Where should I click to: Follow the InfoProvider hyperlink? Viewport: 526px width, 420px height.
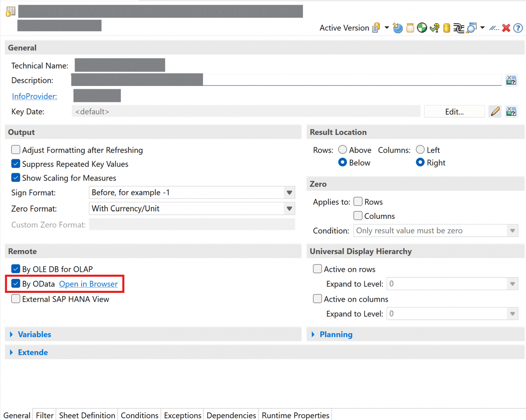[x=34, y=96]
